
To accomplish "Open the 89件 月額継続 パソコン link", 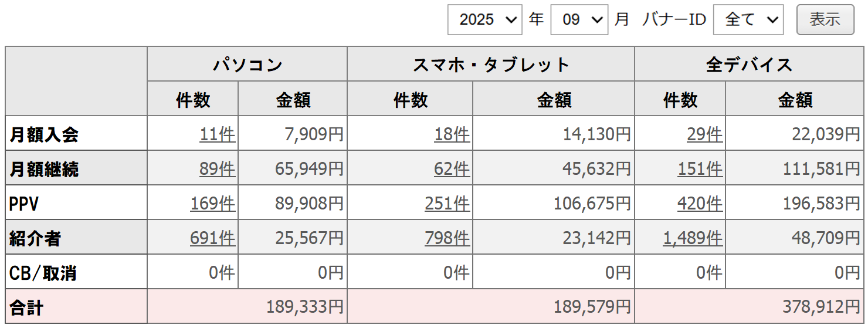I will point(217,170).
